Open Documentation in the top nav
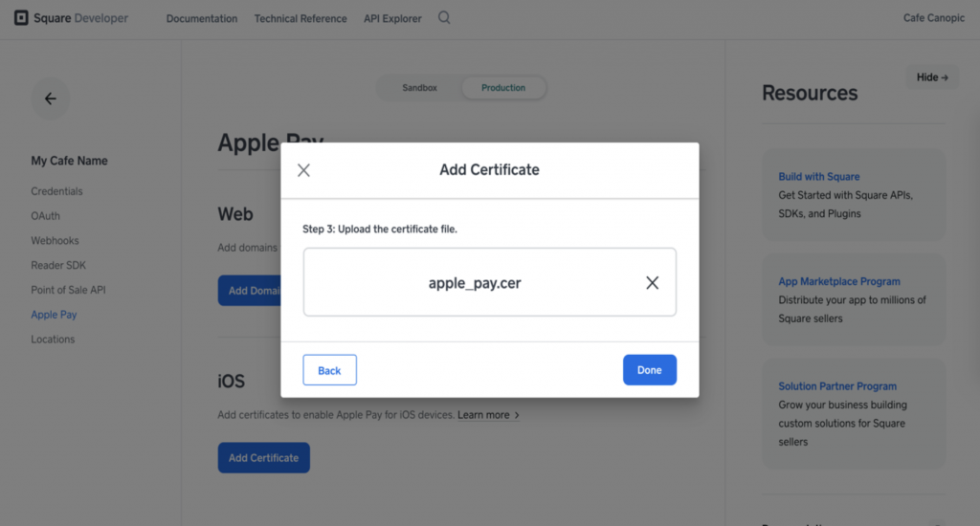The width and height of the screenshot is (980, 526). tap(202, 19)
